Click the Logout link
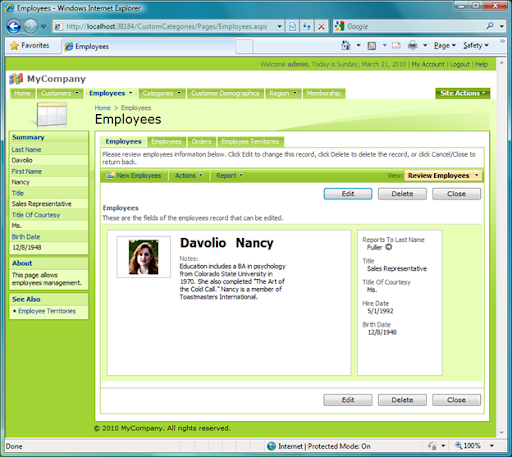Viewport: 512px width, 457px height. coord(460,64)
